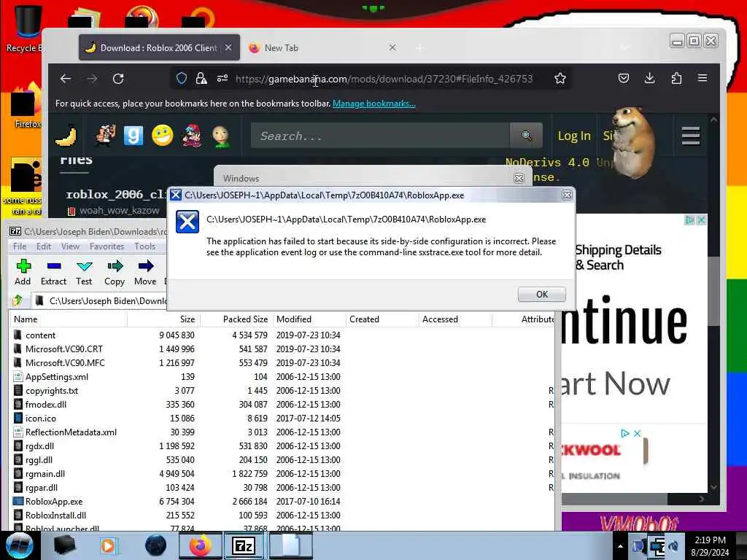Sort 7-Zip list by Size column
The image size is (747, 560).
[164, 319]
